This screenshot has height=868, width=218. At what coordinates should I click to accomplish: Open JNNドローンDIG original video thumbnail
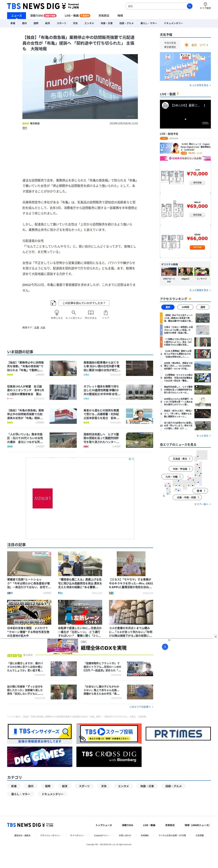click(169, 272)
